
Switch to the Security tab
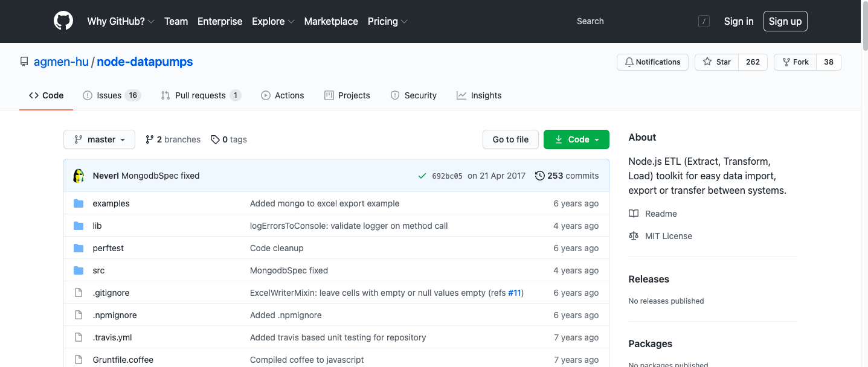tap(414, 95)
